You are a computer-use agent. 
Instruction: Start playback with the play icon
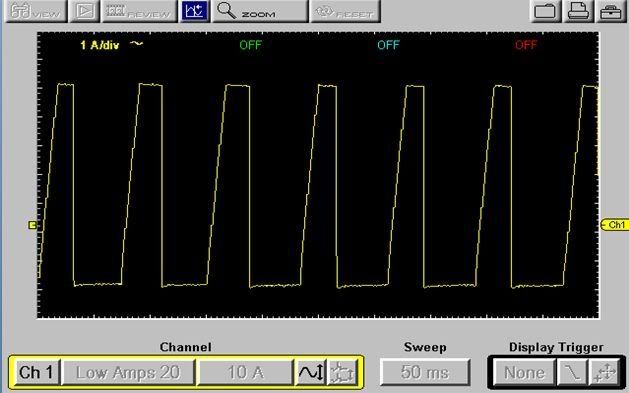pos(85,11)
